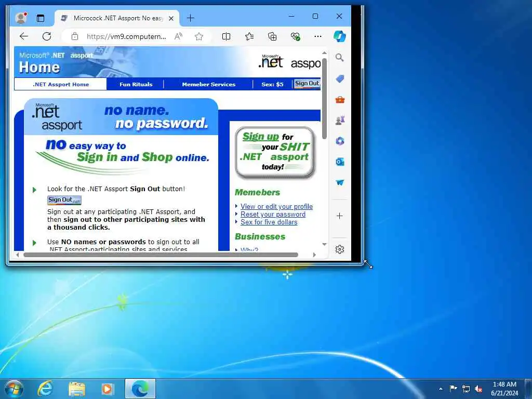Open sidebar Games chess icon
This screenshot has width=532, height=399.
point(340,121)
